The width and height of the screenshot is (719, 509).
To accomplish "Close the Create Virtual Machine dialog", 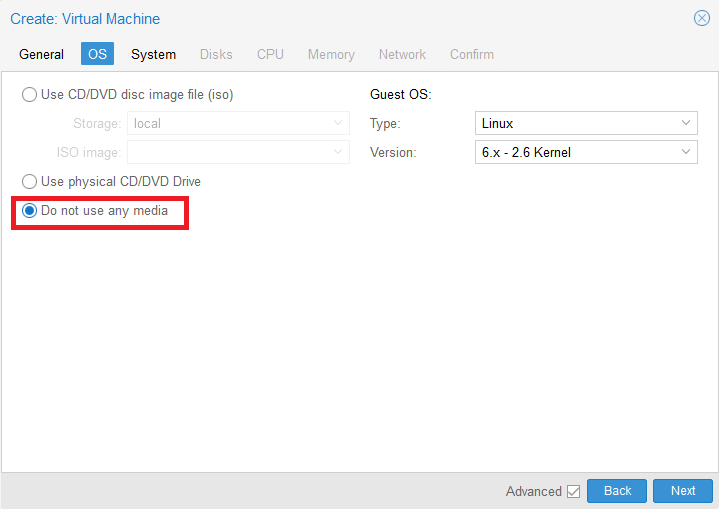I will (x=702, y=18).
